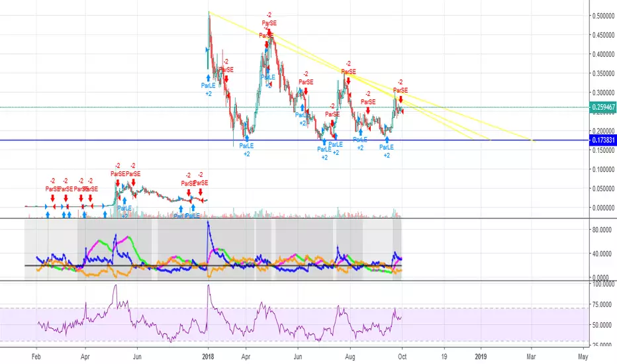Click the ParLE +2 arrow under the first 2018 candle
617x364 pixels.
[208, 78]
